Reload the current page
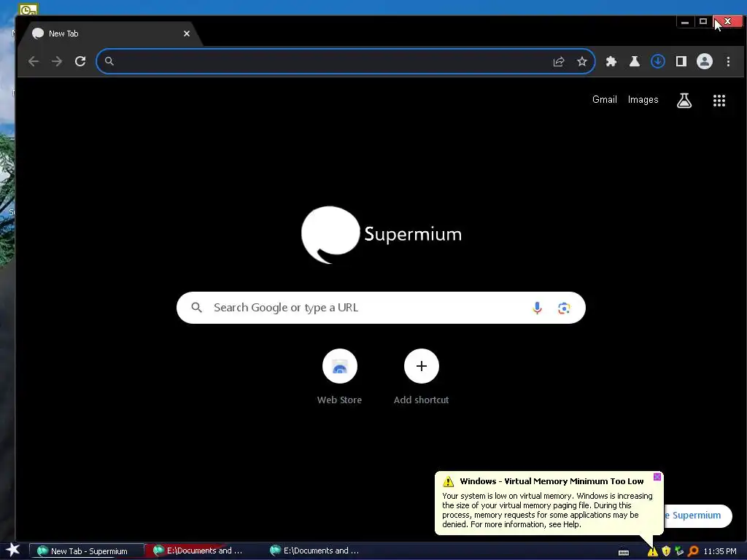The width and height of the screenshot is (747, 560). coord(80,61)
